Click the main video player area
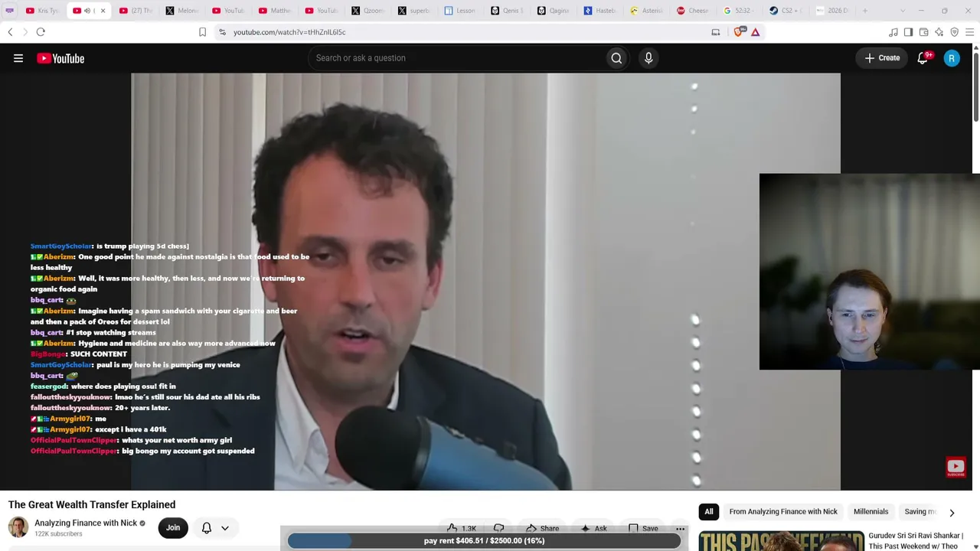This screenshot has width=980, height=551. pos(485,282)
